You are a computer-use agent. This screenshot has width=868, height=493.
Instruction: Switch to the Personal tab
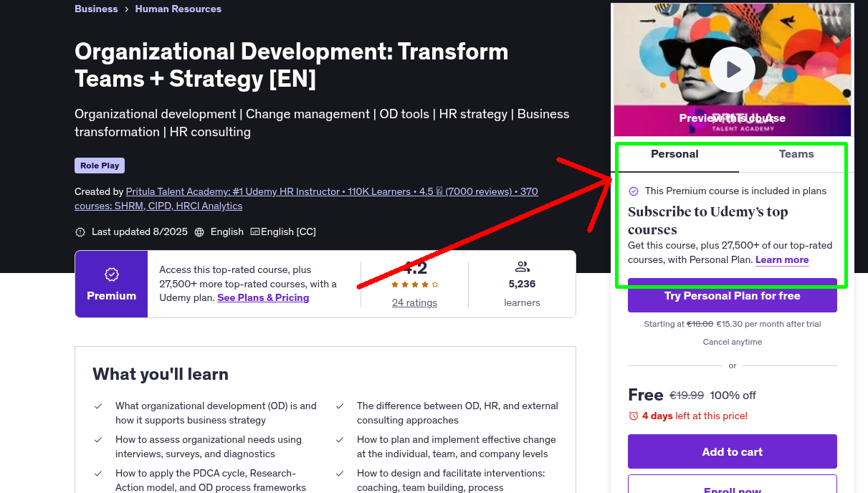pyautogui.click(x=674, y=154)
